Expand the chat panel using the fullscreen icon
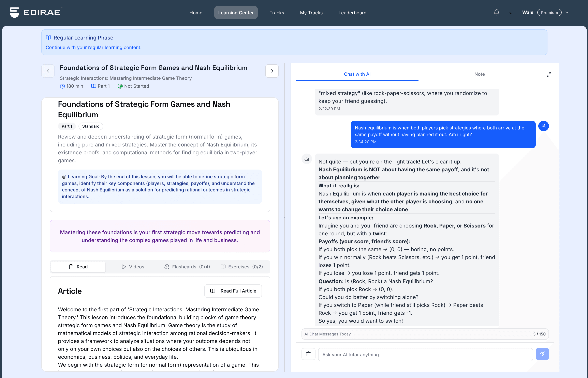Screen dimensions: 588x378 pos(549,74)
